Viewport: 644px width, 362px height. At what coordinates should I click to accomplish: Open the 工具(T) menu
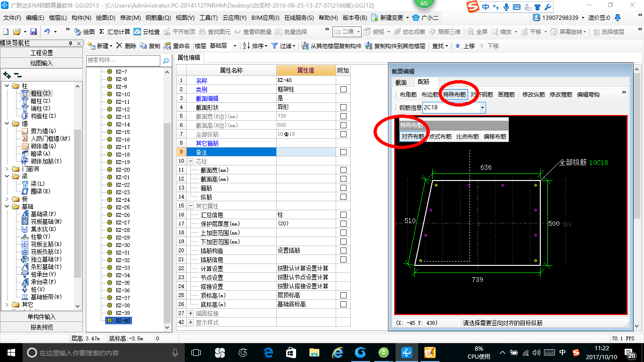click(208, 18)
